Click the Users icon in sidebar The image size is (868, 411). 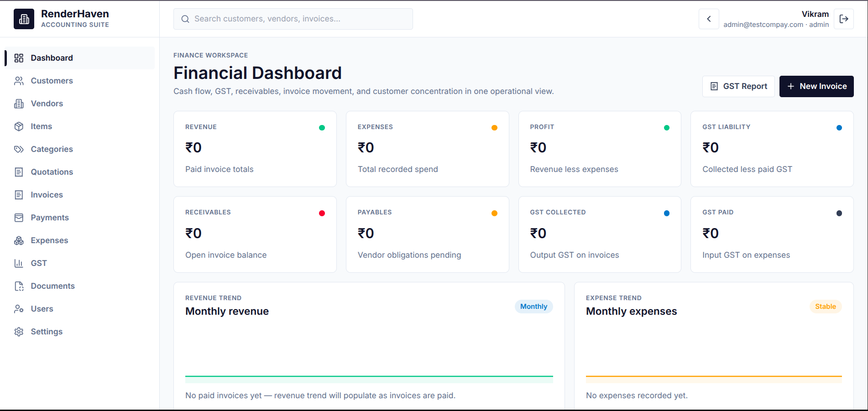pos(19,309)
